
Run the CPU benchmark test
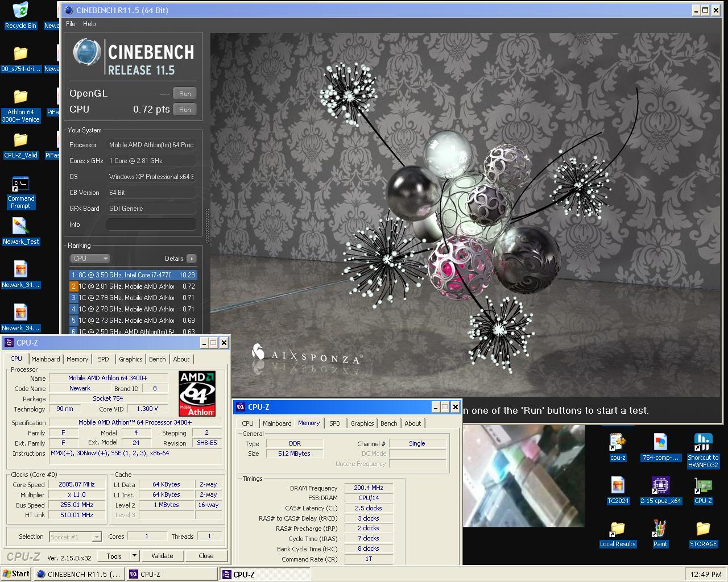pyautogui.click(x=185, y=110)
